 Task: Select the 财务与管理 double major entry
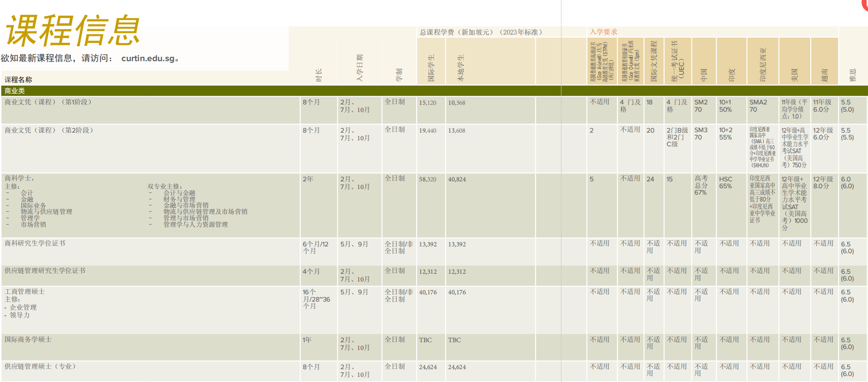pyautogui.click(x=179, y=199)
